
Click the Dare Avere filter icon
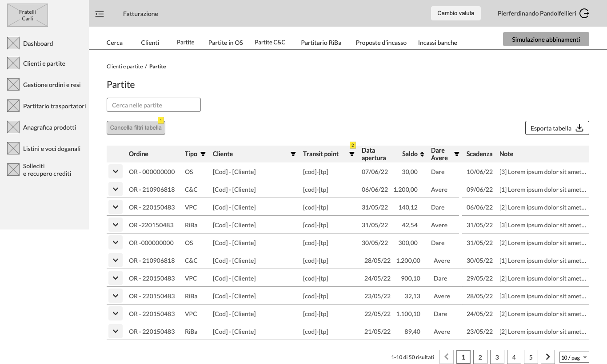[x=456, y=154]
